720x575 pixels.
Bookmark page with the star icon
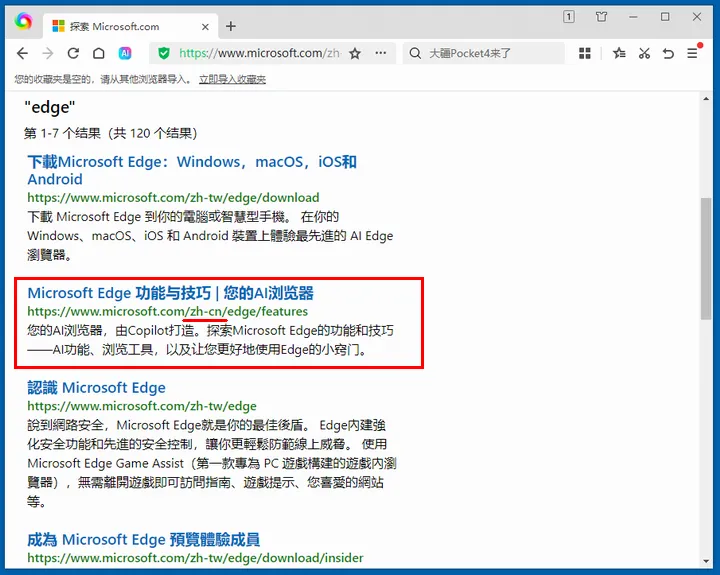(x=354, y=53)
